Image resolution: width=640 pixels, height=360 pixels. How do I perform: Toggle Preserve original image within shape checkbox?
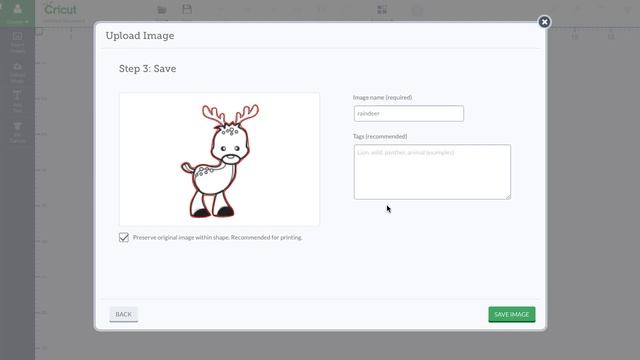124,237
